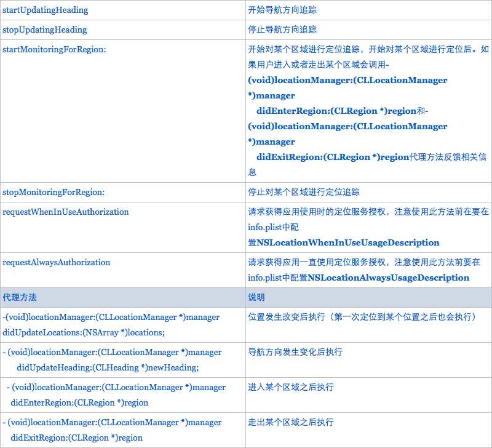This screenshot has width=492, height=448.
Task: Click the 停止对某个区域进行定位追踪 description
Action: pyautogui.click(x=304, y=192)
